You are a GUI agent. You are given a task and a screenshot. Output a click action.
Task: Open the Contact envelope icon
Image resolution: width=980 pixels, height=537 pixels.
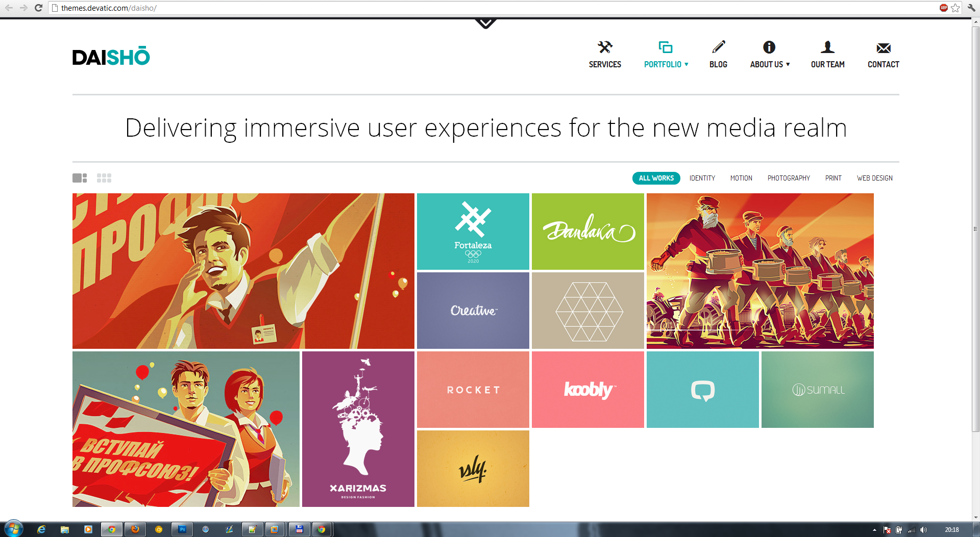(x=884, y=48)
